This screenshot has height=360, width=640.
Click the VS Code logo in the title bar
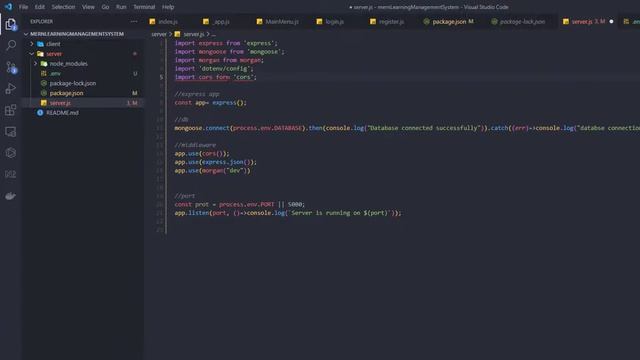[8, 7]
